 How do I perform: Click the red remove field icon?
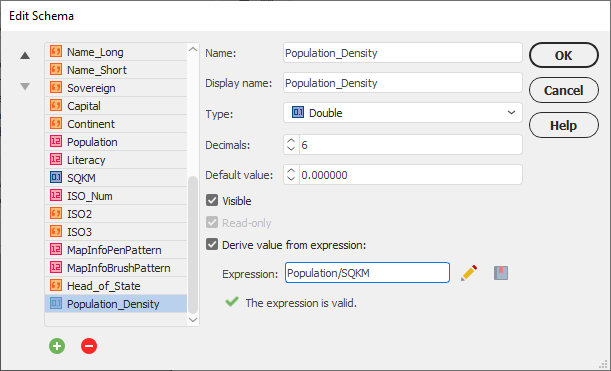tap(89, 346)
